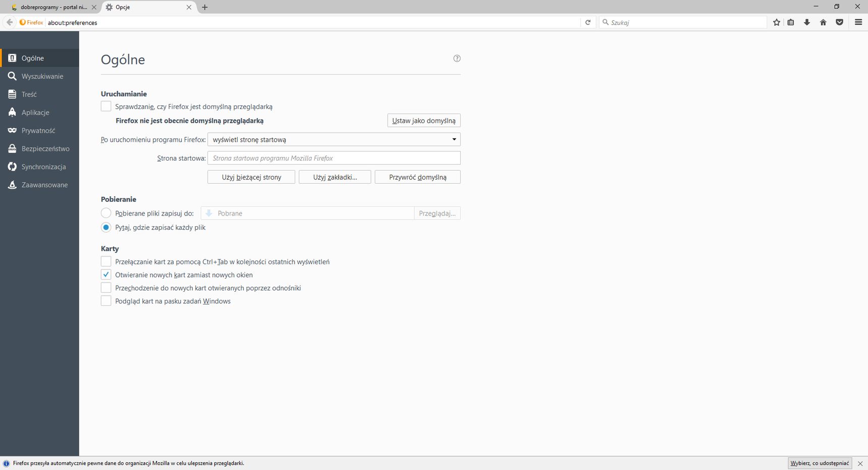This screenshot has height=470, width=868.
Task: Click the 'Uruchamianie' section heading
Action: 124,94
